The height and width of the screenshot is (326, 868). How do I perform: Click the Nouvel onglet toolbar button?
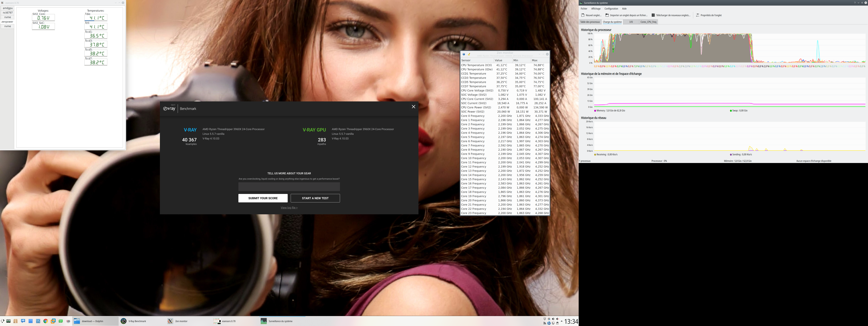pos(591,15)
